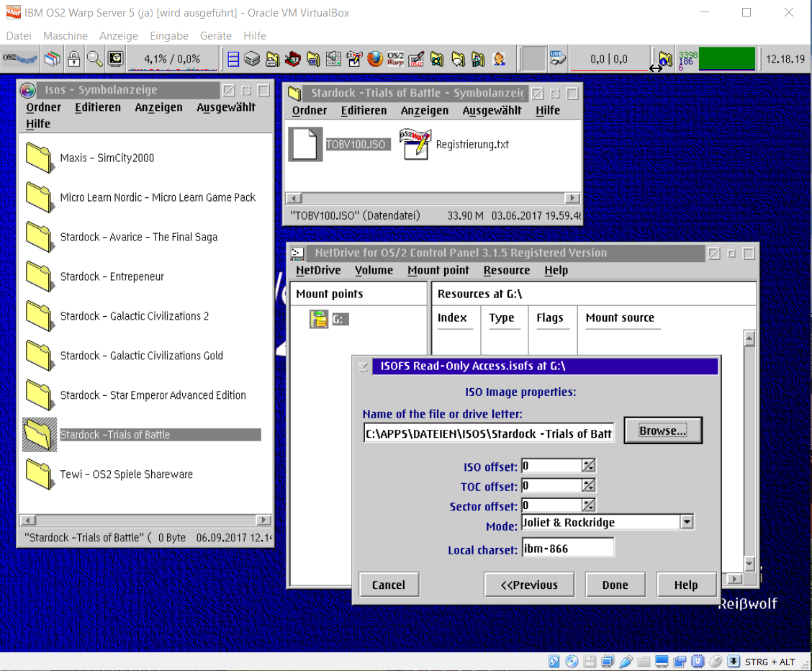Click the Sector offset spin button
This screenshot has width=812, height=671.
point(588,505)
